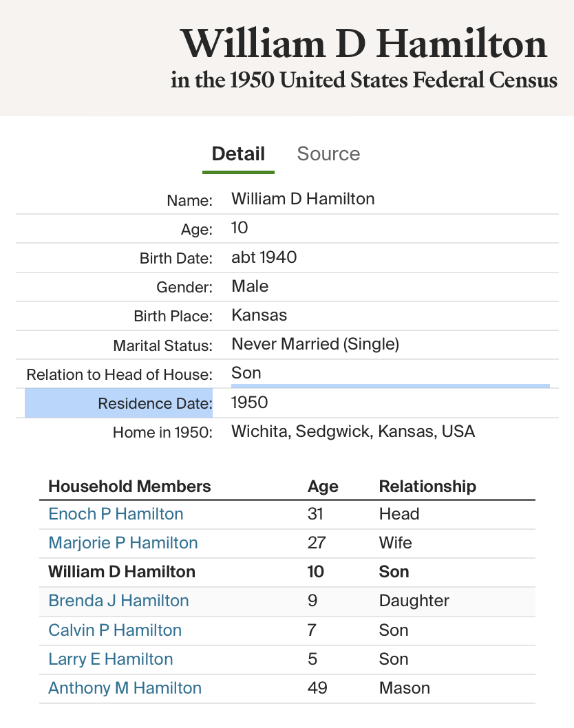The image size is (574, 728).
Task: Click the Household Members column header
Action: pos(129,486)
